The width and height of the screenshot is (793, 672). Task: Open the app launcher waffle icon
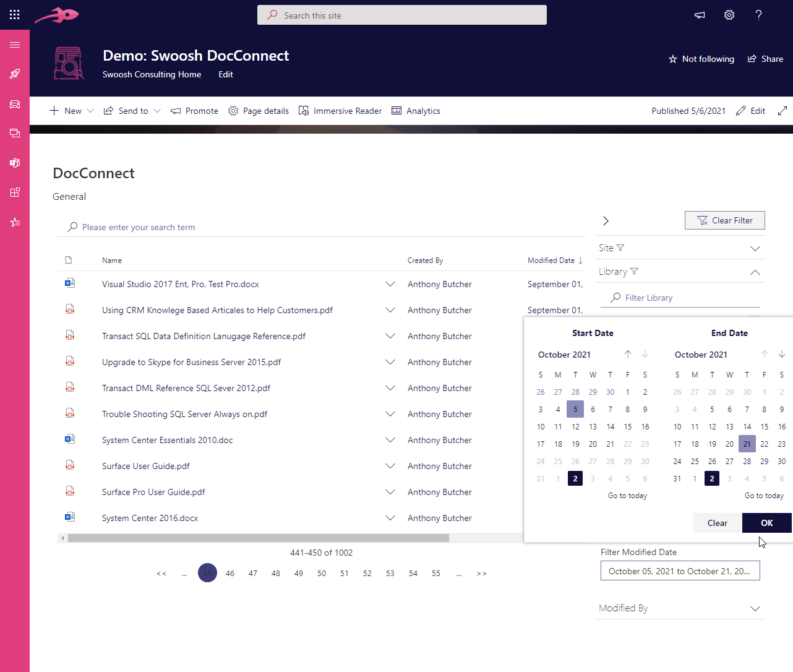tap(15, 15)
